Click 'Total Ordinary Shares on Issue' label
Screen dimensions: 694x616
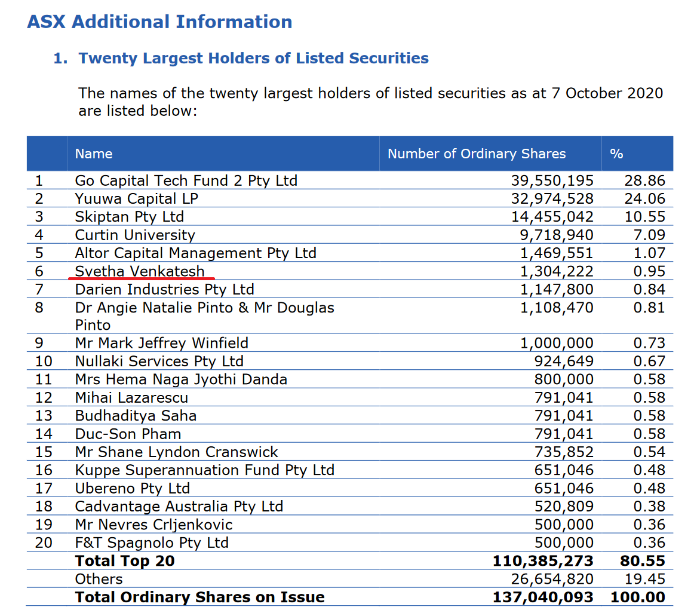[200, 597]
